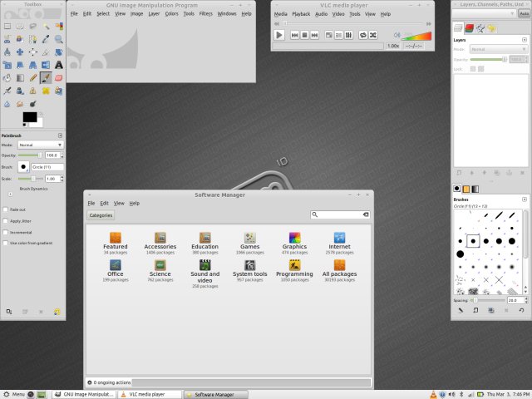The image size is (532, 399).
Task: Click the VLC playback speed 1.00x
Action: click(x=393, y=46)
